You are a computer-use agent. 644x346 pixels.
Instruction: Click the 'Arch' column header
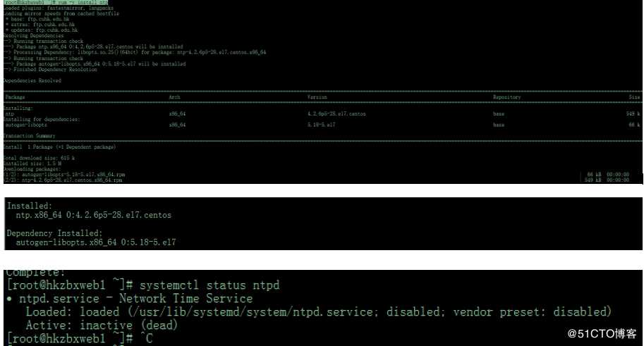coord(174,97)
